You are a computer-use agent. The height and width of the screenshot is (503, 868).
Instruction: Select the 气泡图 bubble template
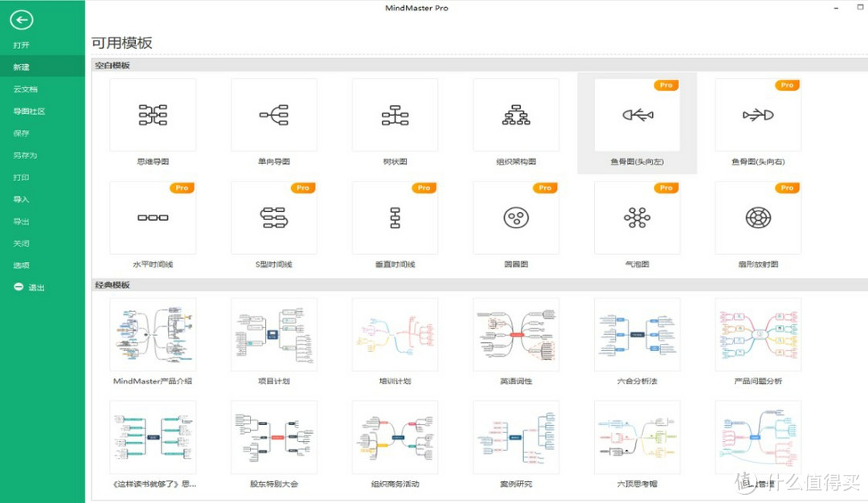[637, 218]
